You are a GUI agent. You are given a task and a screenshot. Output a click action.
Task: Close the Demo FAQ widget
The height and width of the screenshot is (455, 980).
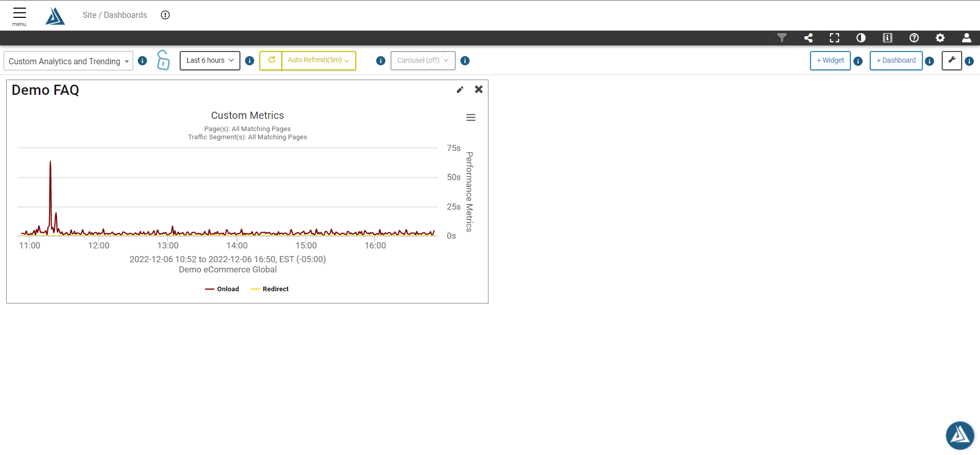click(479, 89)
